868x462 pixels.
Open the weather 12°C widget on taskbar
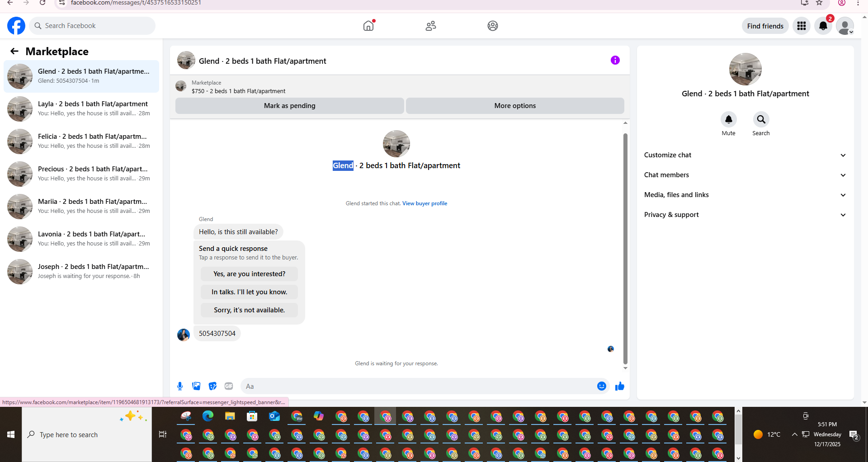(x=767, y=434)
